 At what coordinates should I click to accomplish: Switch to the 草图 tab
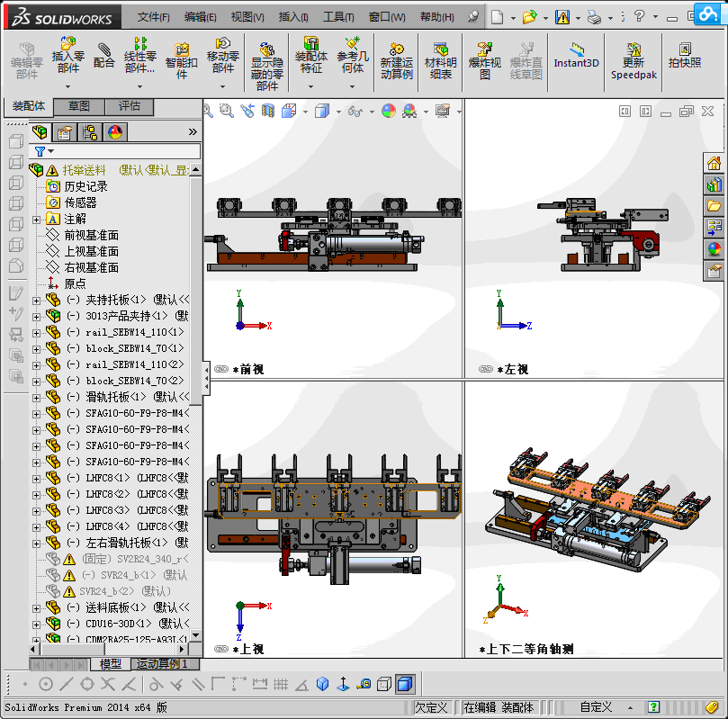coord(79,106)
